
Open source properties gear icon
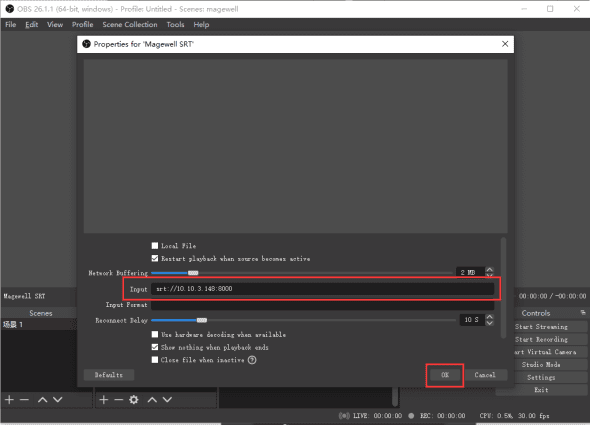point(134,399)
